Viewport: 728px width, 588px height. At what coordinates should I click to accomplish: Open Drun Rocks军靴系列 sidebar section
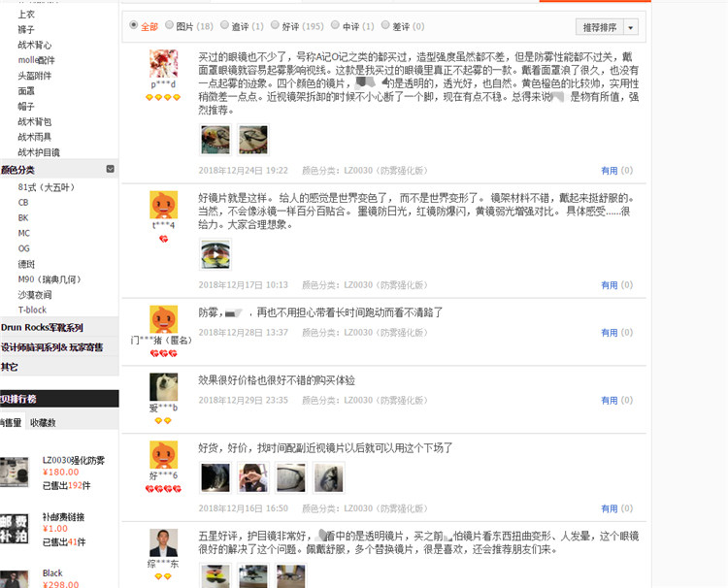(42, 328)
